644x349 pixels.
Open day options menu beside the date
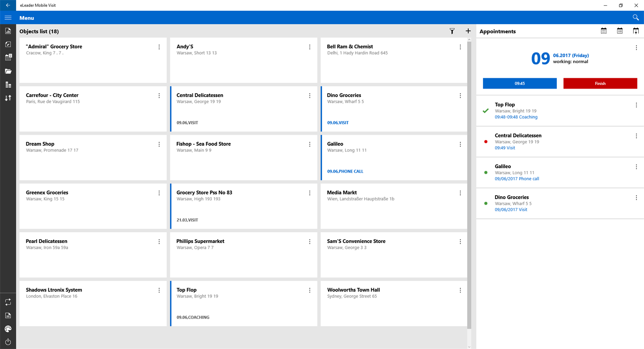click(636, 48)
